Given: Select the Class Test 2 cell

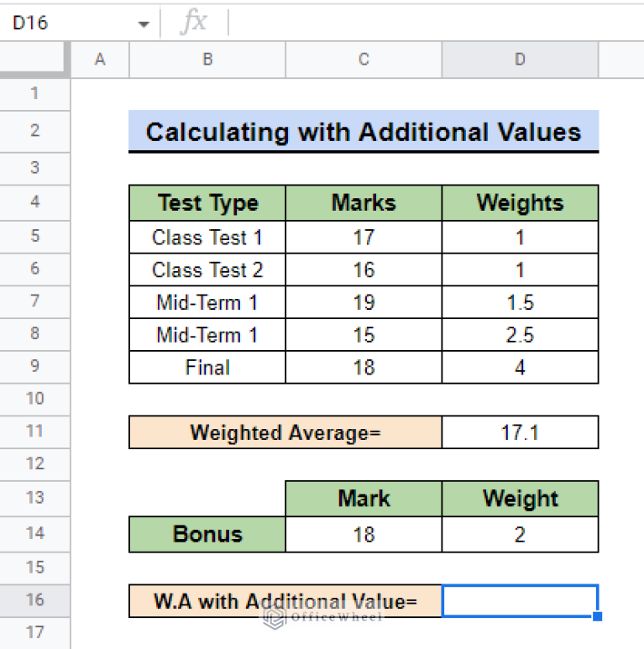Looking at the screenshot, I should [x=207, y=270].
